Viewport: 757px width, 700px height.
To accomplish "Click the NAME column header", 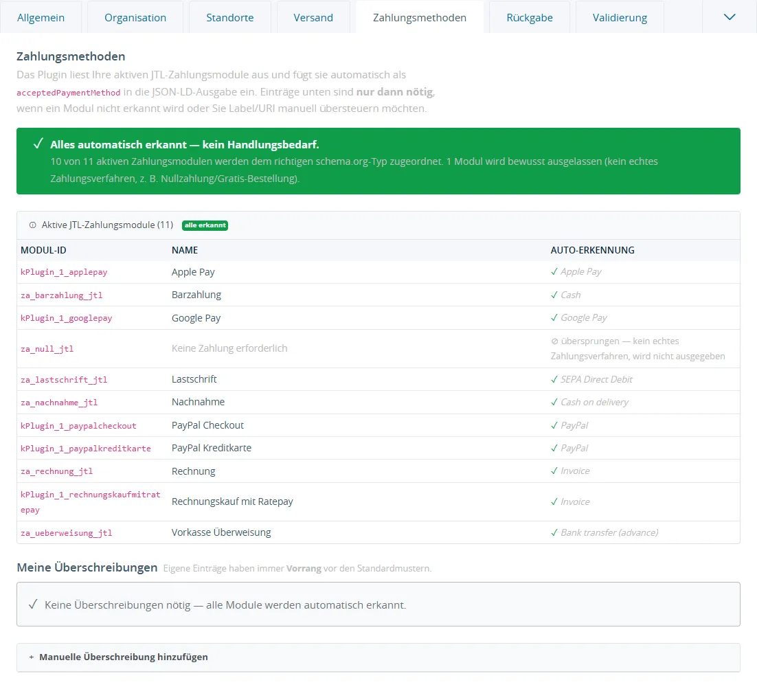I will pos(185,250).
